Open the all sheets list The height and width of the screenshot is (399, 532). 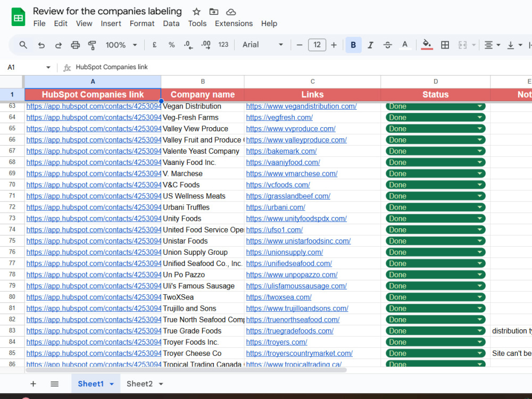(54, 384)
